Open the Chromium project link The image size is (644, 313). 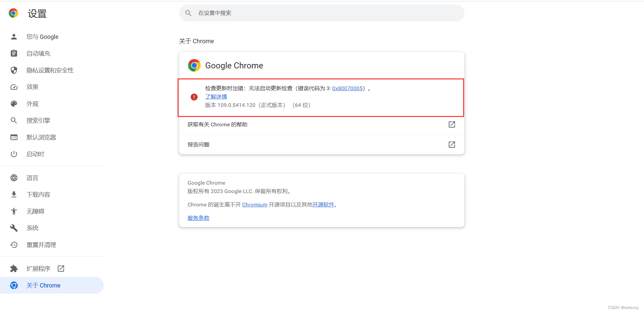pyautogui.click(x=254, y=205)
